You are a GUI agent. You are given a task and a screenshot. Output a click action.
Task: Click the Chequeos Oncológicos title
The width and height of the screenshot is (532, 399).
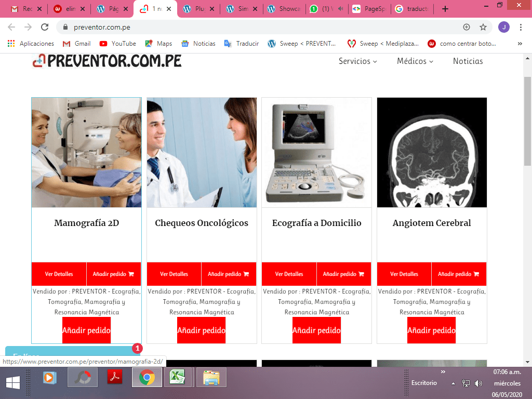202,223
